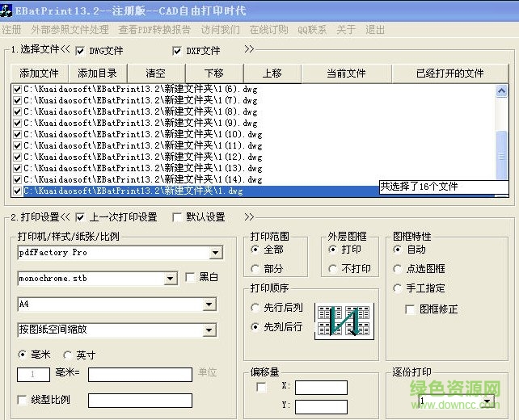Select 手工指定 radio button

(x=397, y=288)
